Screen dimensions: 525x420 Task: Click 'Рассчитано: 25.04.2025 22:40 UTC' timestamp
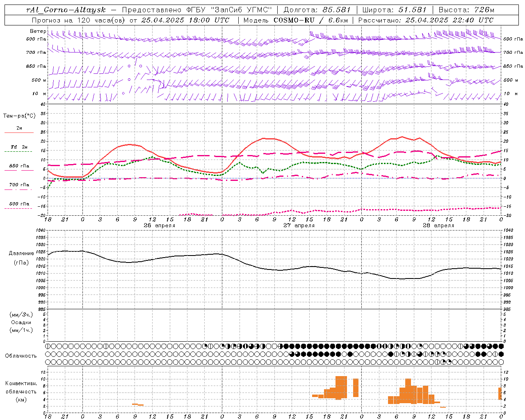(x=426, y=20)
